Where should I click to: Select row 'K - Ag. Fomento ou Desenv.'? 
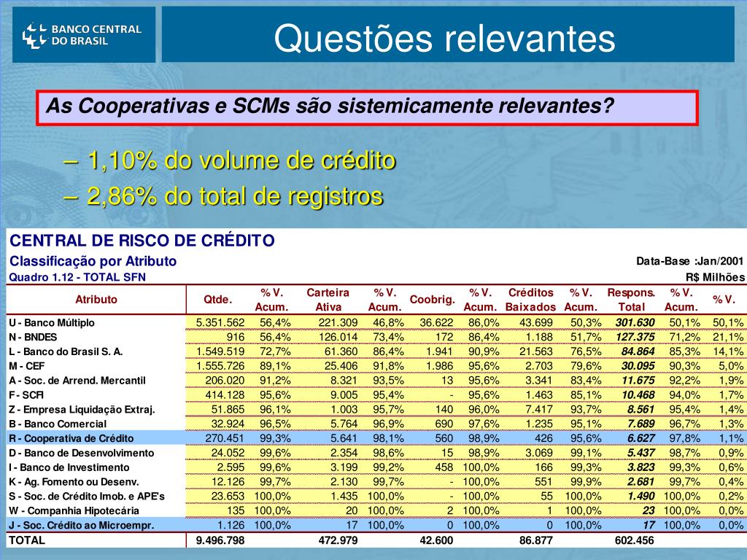[376, 481]
